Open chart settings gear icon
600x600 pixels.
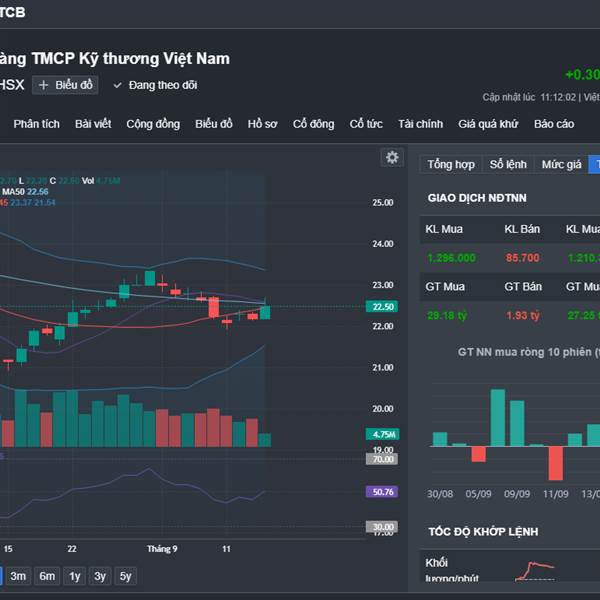392,158
